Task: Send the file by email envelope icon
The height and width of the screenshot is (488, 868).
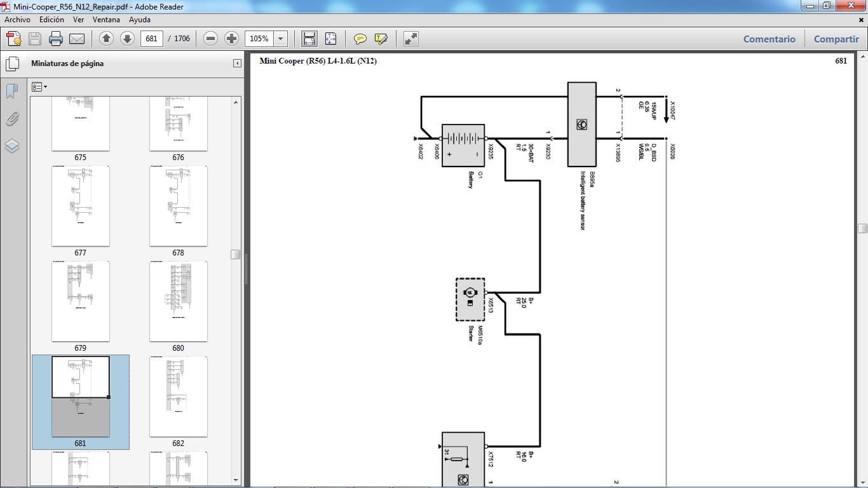Action: [x=77, y=39]
